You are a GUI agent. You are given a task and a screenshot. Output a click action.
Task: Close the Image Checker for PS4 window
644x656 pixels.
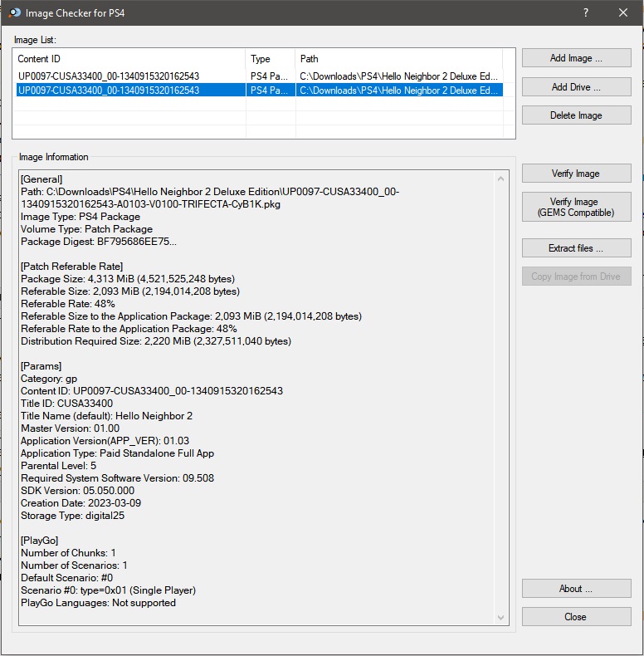click(x=623, y=13)
